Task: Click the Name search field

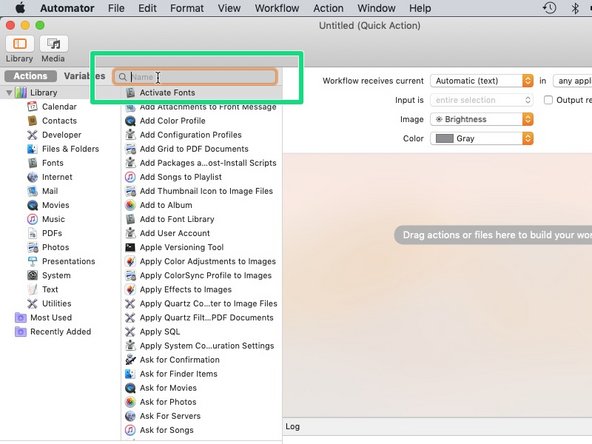Action: click(x=195, y=77)
